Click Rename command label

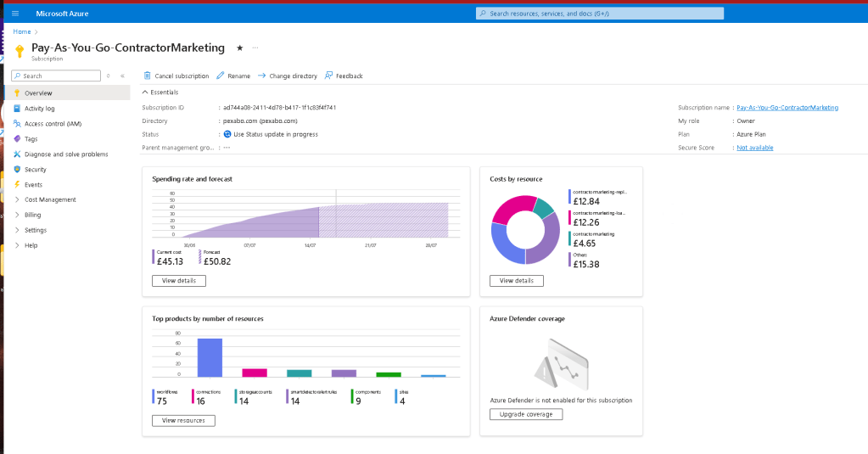click(x=239, y=76)
